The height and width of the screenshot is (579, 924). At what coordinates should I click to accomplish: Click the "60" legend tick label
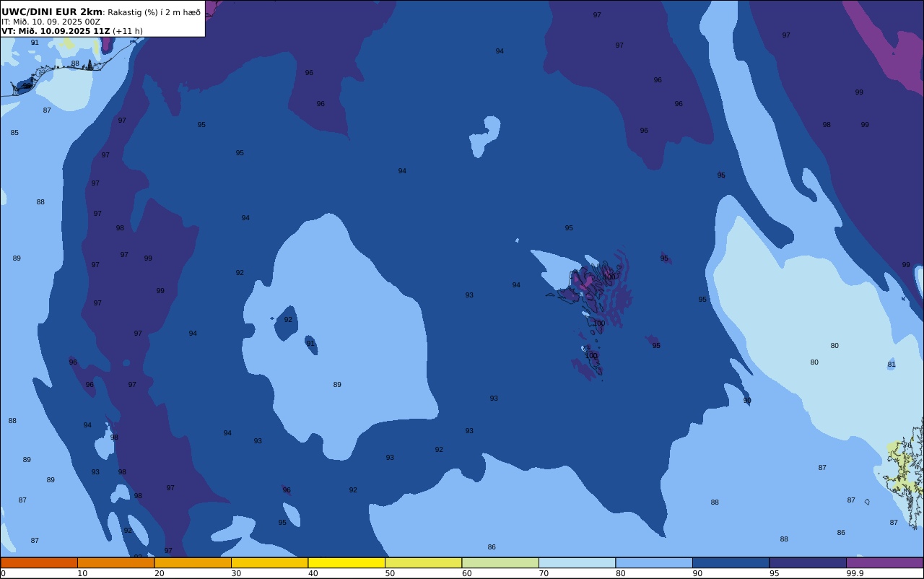coord(467,573)
